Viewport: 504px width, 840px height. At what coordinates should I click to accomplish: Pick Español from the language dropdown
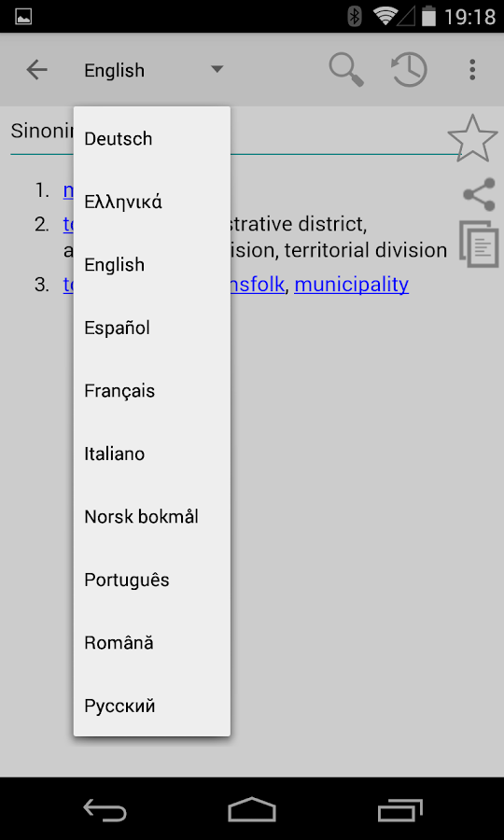[x=152, y=328]
